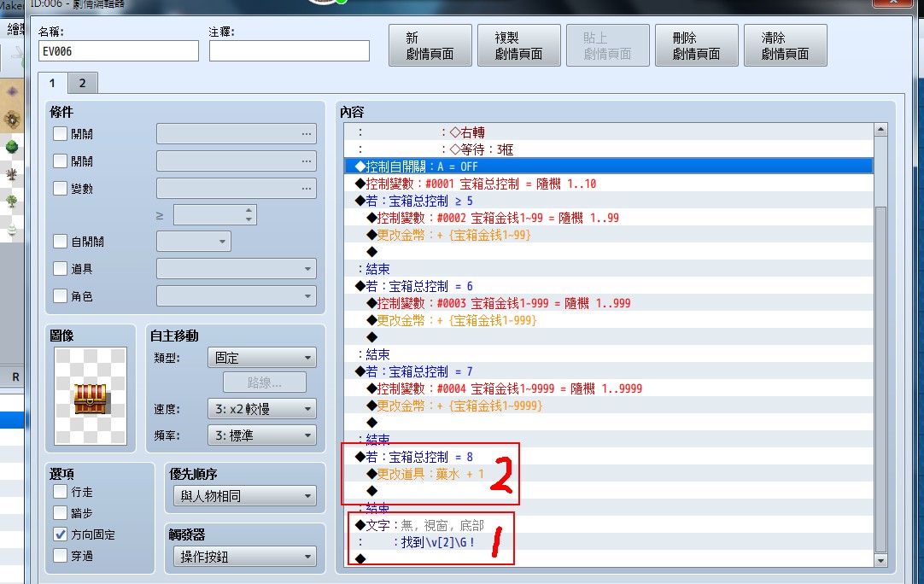Toggle the 踏步 option checkbox
Screen dimensions: 924x584
pyautogui.click(x=60, y=512)
